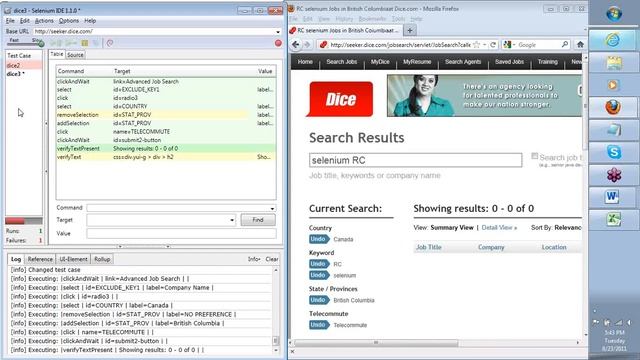This screenshot has width=640, height=360.
Task: Open the Actions menu
Action: pyautogui.click(x=44, y=20)
